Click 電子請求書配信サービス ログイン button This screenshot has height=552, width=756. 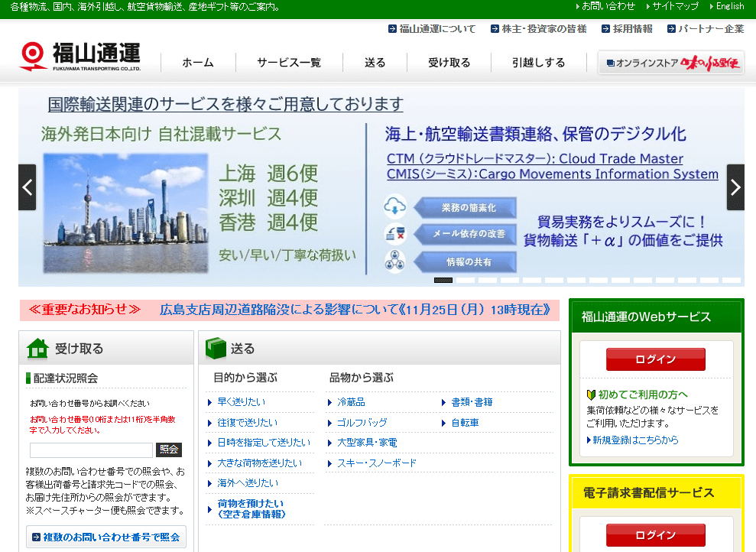pyautogui.click(x=656, y=535)
